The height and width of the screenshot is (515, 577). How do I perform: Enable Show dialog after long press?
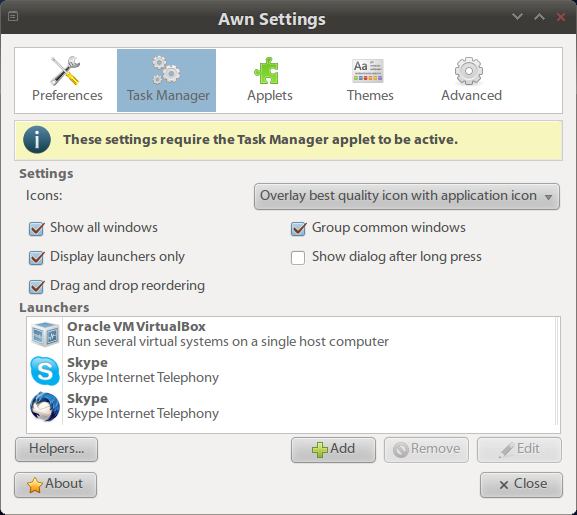coord(298,258)
